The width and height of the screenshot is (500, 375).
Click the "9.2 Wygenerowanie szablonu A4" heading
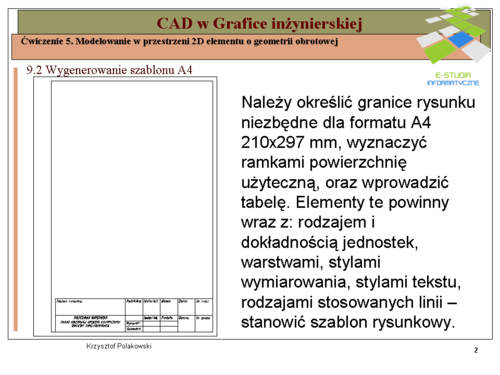(x=109, y=70)
